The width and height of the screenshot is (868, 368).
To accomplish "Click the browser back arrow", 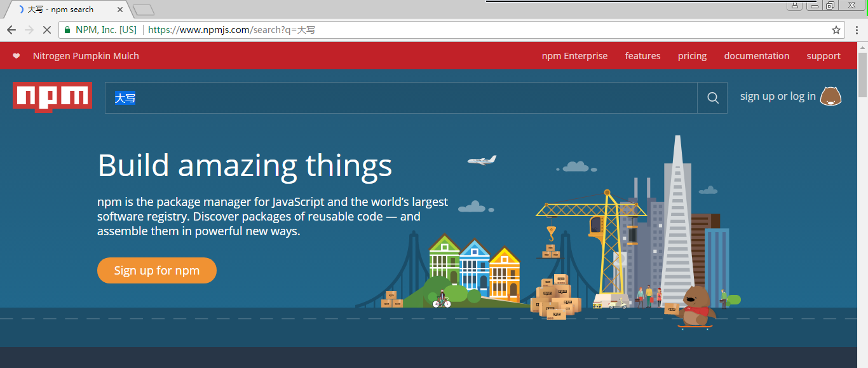I will tap(11, 30).
